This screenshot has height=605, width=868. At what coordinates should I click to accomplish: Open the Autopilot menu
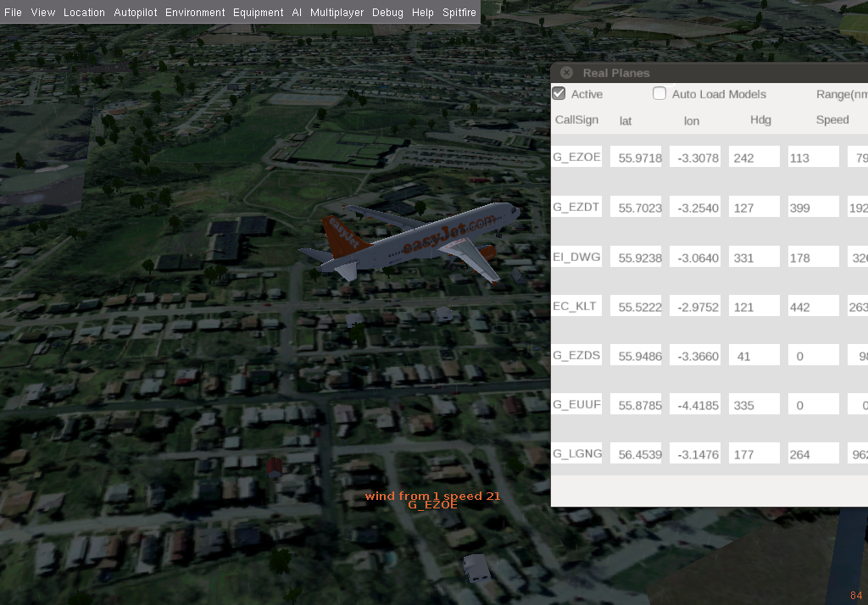(135, 13)
